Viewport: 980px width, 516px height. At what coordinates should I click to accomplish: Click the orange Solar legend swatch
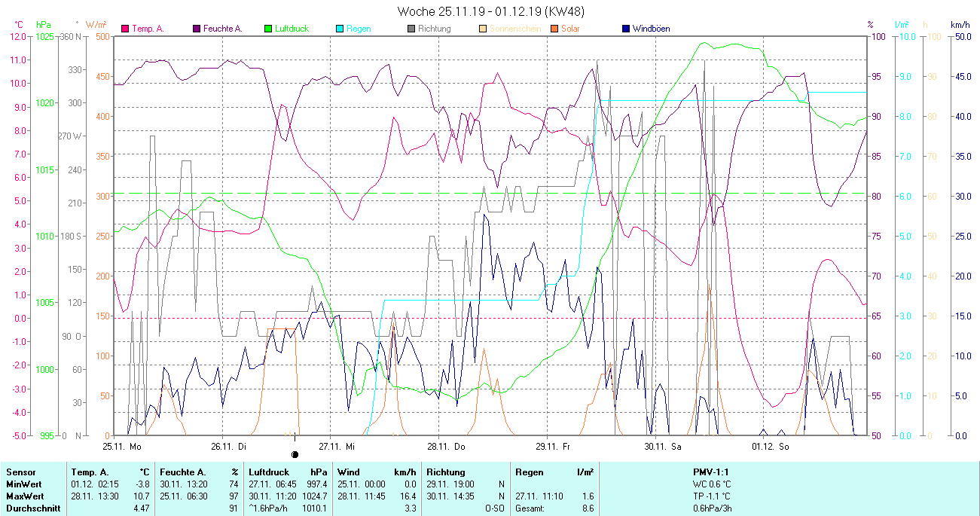point(554,29)
